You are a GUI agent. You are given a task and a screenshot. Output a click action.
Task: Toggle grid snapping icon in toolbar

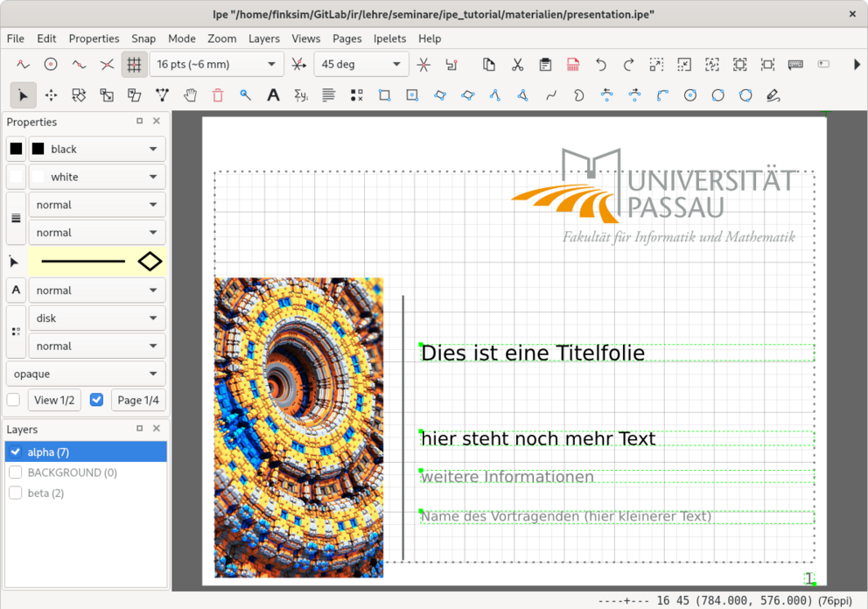point(134,64)
